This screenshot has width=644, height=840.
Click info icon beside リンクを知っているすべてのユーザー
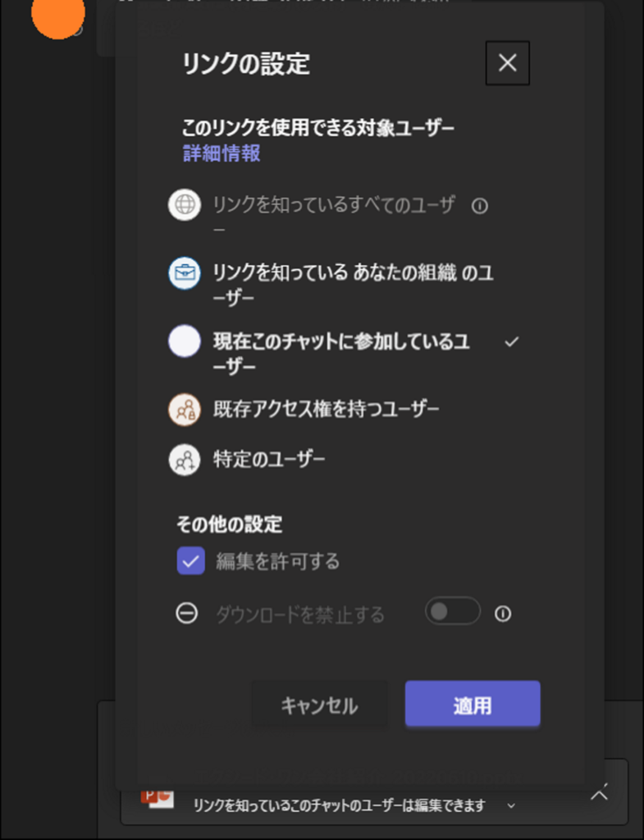click(x=480, y=206)
